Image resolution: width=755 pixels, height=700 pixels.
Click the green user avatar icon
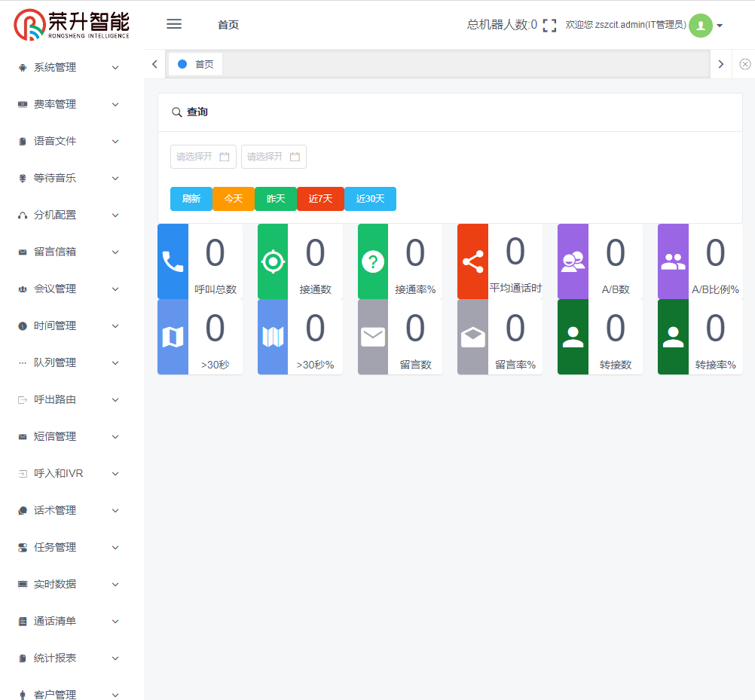pyautogui.click(x=701, y=26)
